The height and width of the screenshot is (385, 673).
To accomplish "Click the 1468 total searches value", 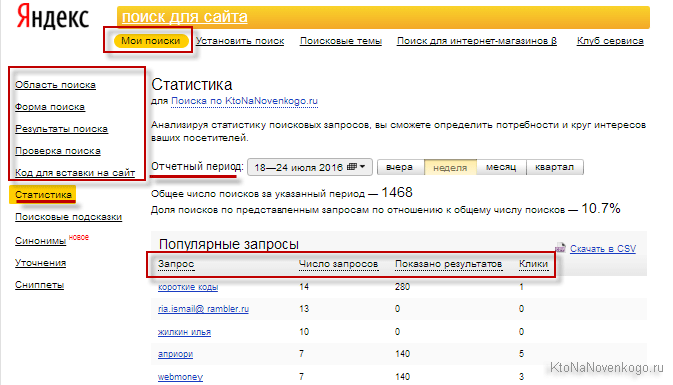I will [x=397, y=192].
